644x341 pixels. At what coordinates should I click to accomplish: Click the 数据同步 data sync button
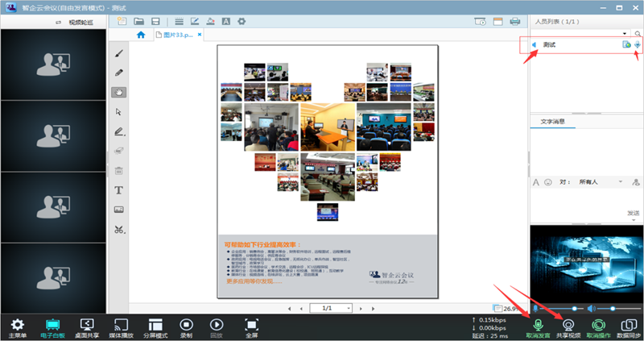(629, 329)
